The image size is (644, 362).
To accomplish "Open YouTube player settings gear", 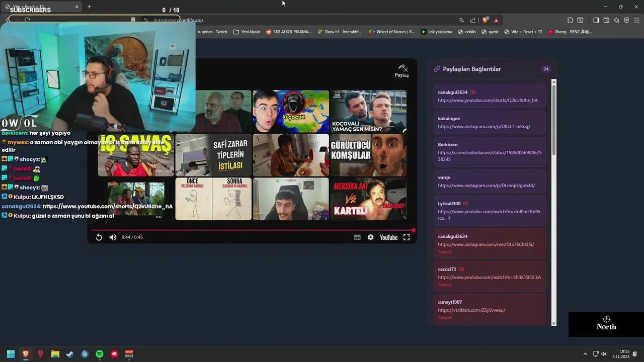I will coord(371,237).
